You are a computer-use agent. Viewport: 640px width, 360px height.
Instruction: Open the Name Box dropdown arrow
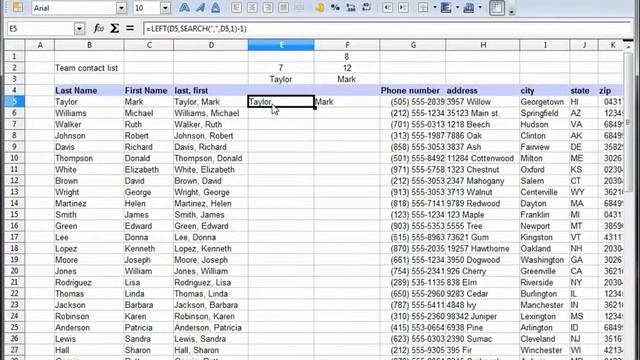click(80, 29)
